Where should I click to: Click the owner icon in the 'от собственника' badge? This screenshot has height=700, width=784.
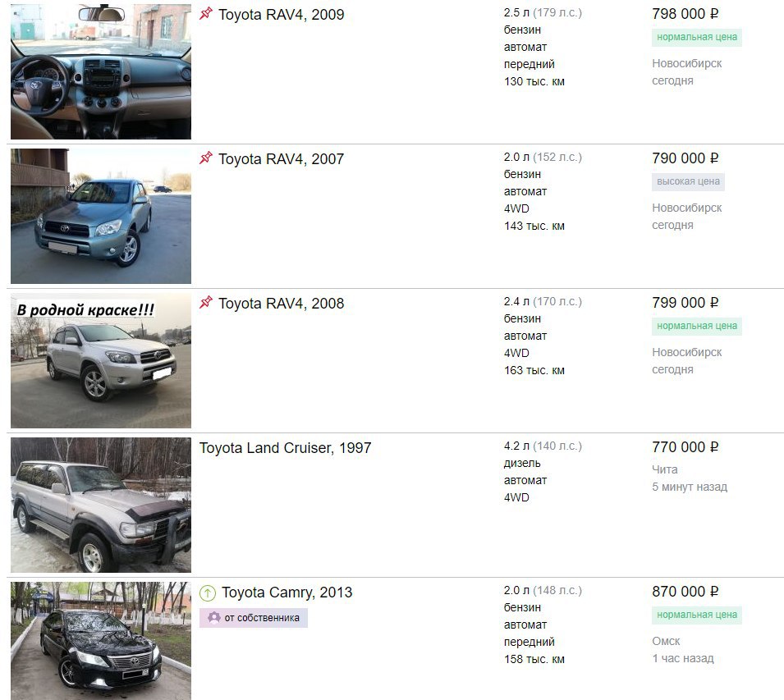tap(214, 618)
